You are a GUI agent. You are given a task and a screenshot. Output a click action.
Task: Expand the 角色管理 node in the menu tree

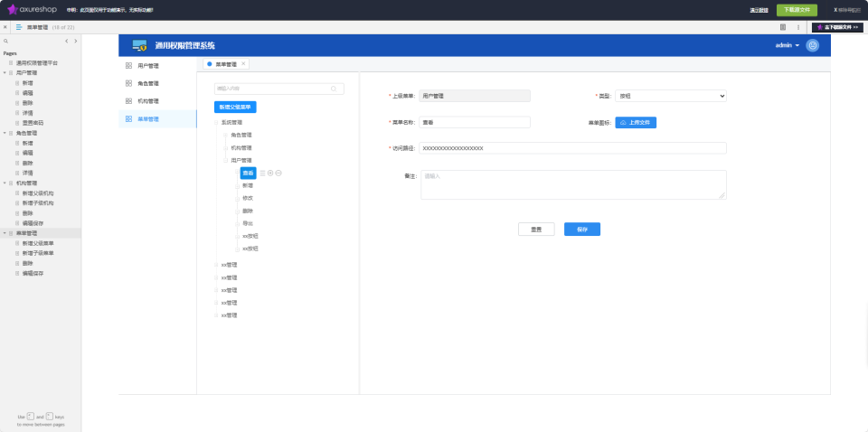click(x=226, y=135)
